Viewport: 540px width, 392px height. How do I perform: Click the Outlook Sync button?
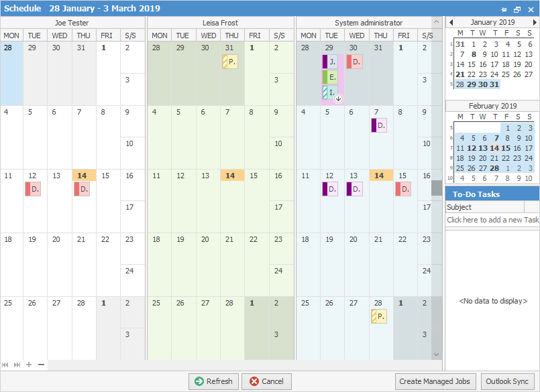[x=508, y=381]
